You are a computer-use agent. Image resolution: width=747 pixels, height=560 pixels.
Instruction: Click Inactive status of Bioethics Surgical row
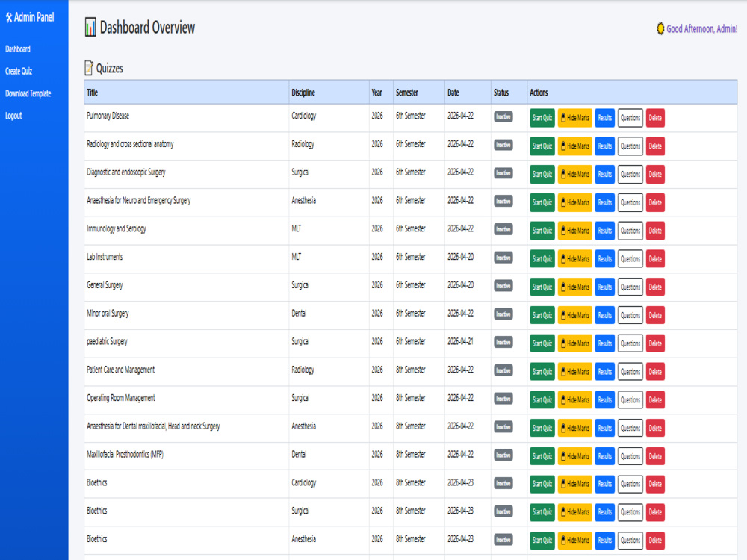point(503,511)
